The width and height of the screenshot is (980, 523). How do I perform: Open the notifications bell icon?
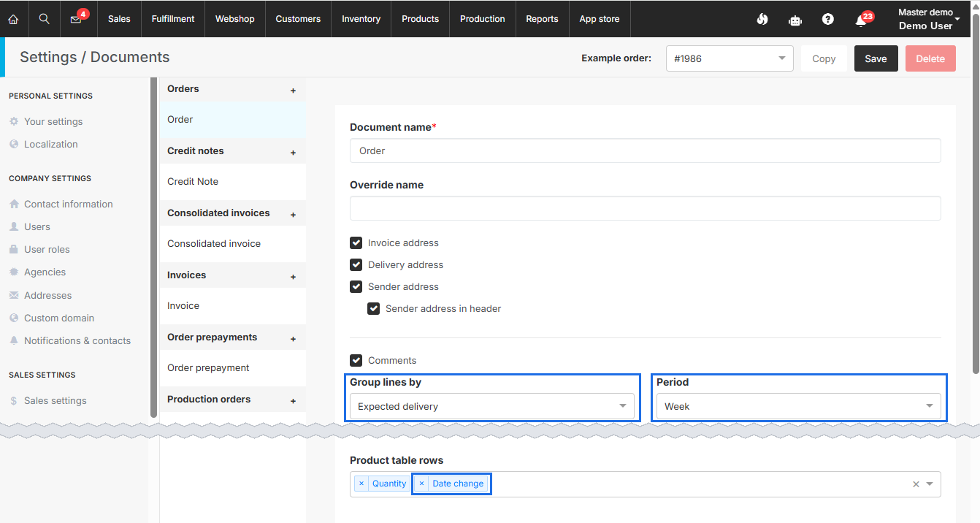pyautogui.click(x=861, y=20)
